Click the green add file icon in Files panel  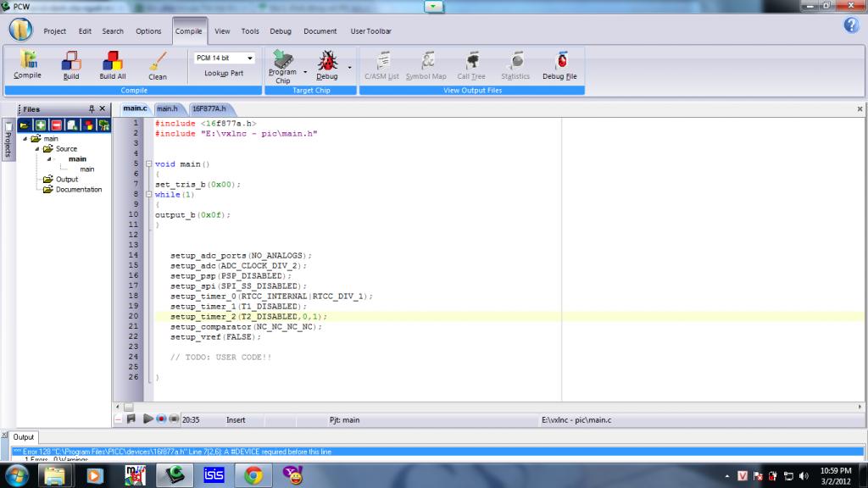click(x=40, y=125)
